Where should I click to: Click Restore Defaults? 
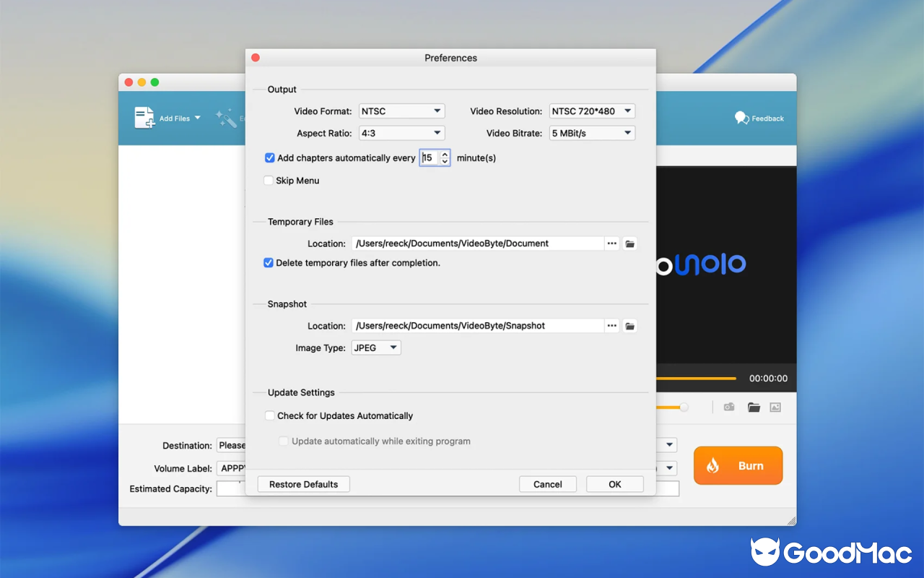[303, 483]
